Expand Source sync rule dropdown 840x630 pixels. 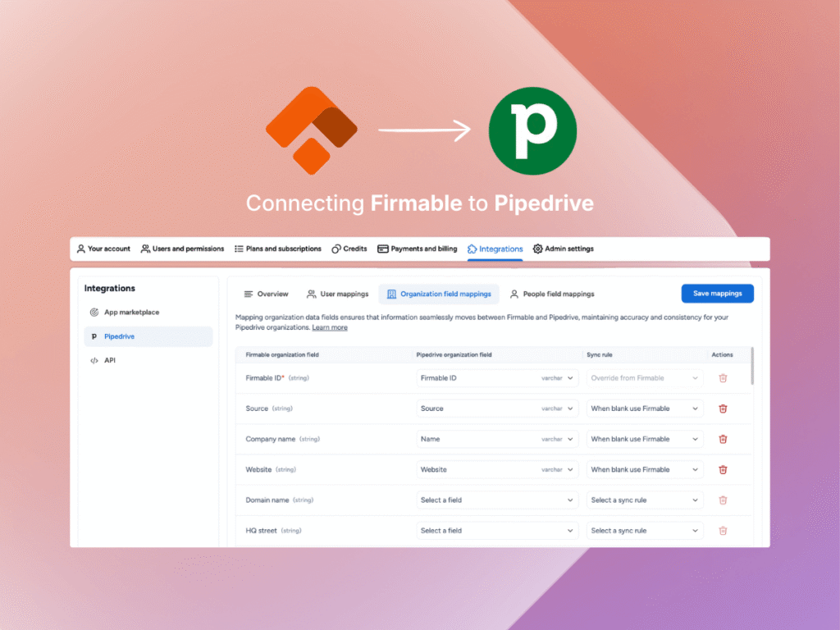(x=645, y=409)
